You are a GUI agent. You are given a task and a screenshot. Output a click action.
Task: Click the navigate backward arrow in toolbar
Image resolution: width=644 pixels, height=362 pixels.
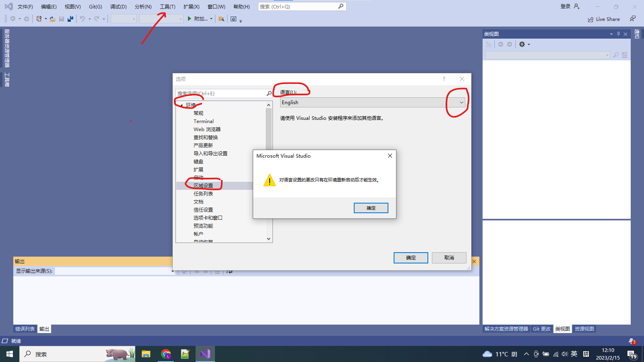pos(13,19)
